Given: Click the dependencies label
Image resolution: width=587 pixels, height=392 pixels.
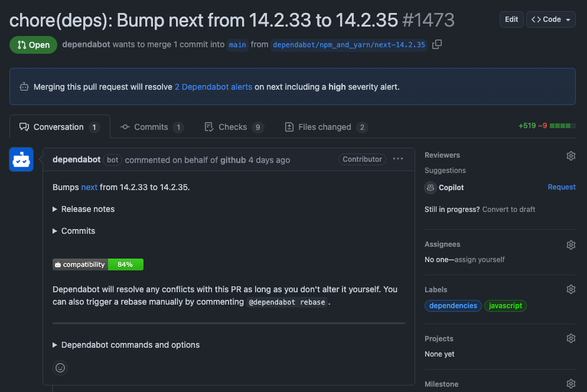Looking at the screenshot, I should click(453, 306).
